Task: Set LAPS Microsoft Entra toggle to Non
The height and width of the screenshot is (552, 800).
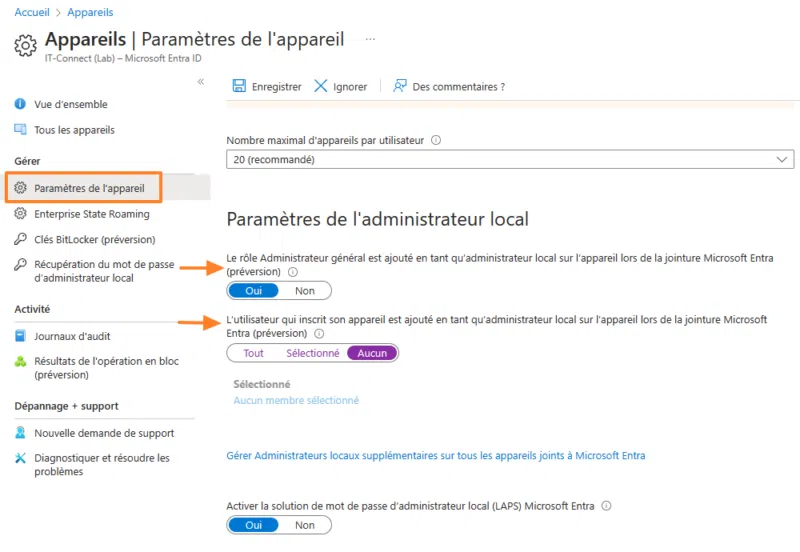Action: point(305,525)
